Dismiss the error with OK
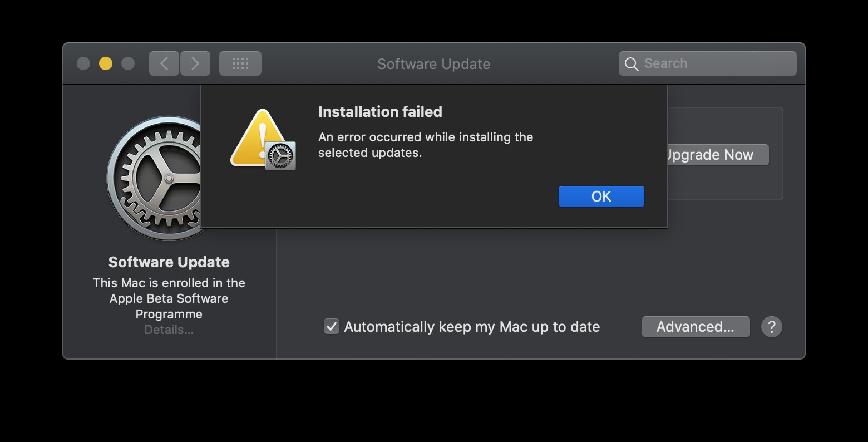868x442 pixels. point(601,196)
